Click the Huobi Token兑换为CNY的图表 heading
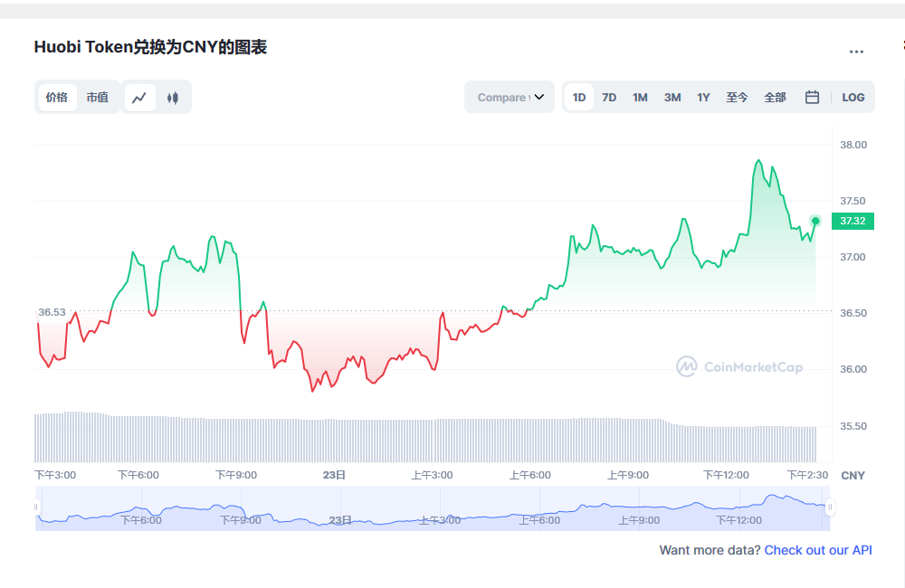This screenshot has width=905, height=588. (150, 47)
